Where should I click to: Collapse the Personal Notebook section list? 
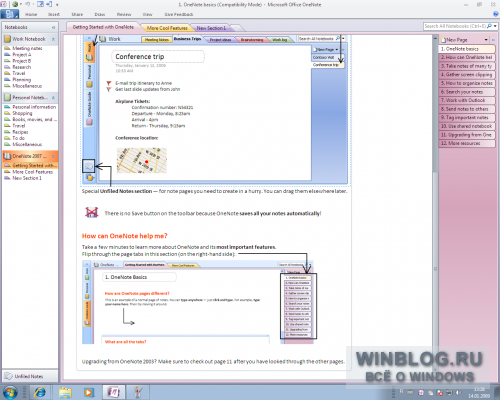(x=53, y=98)
